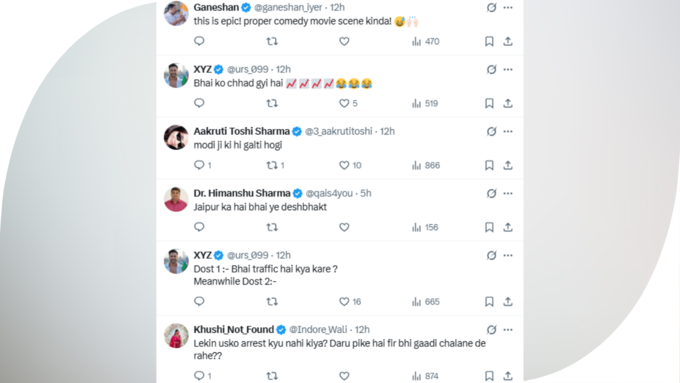The image size is (680, 383).
Task: Open Khushi_Not_Found's avatar
Action: (x=176, y=336)
